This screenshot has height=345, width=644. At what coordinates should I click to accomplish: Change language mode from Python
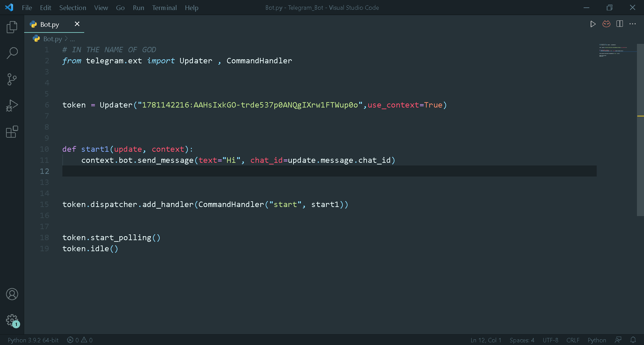click(597, 340)
